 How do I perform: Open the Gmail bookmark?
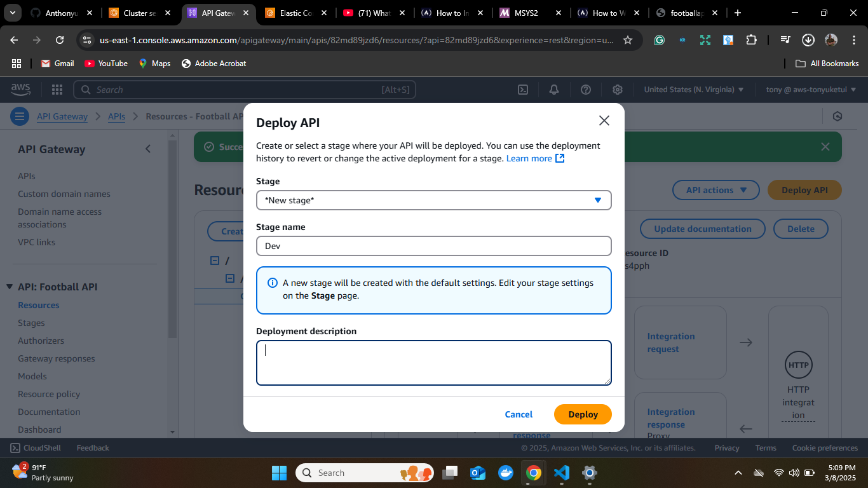pos(57,64)
